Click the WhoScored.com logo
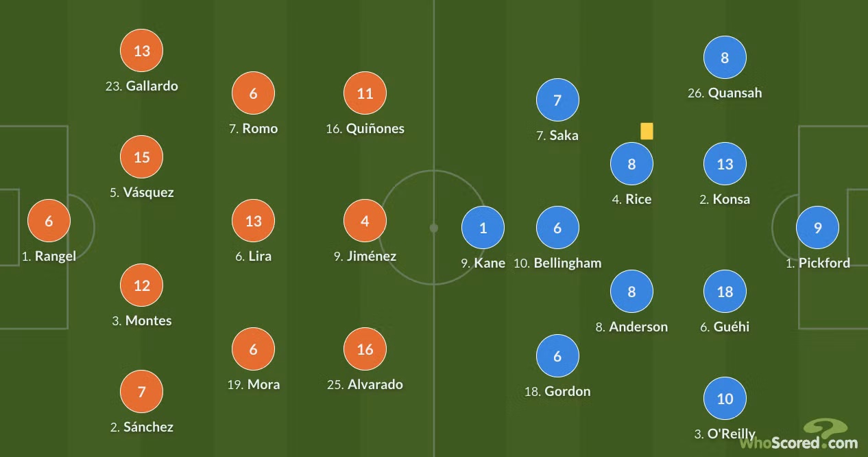The image size is (868, 457). click(x=798, y=436)
